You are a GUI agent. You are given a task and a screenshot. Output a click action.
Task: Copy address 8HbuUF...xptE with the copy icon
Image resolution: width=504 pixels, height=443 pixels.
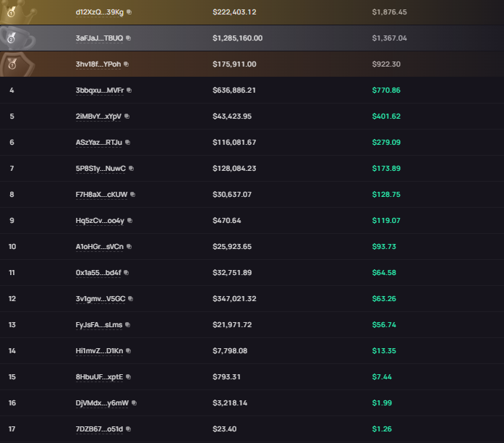[x=128, y=376]
